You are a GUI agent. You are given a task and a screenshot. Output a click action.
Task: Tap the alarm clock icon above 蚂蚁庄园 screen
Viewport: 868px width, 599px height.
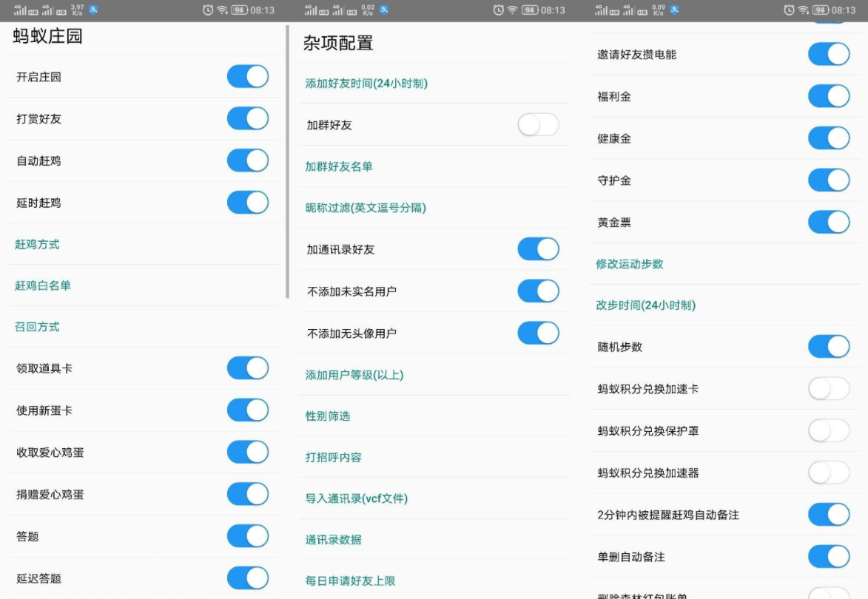pos(208,10)
